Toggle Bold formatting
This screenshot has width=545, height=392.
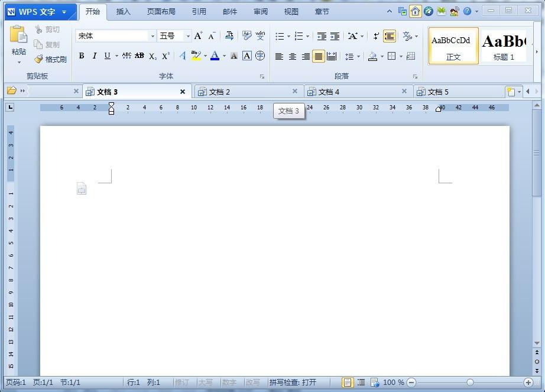[82, 56]
